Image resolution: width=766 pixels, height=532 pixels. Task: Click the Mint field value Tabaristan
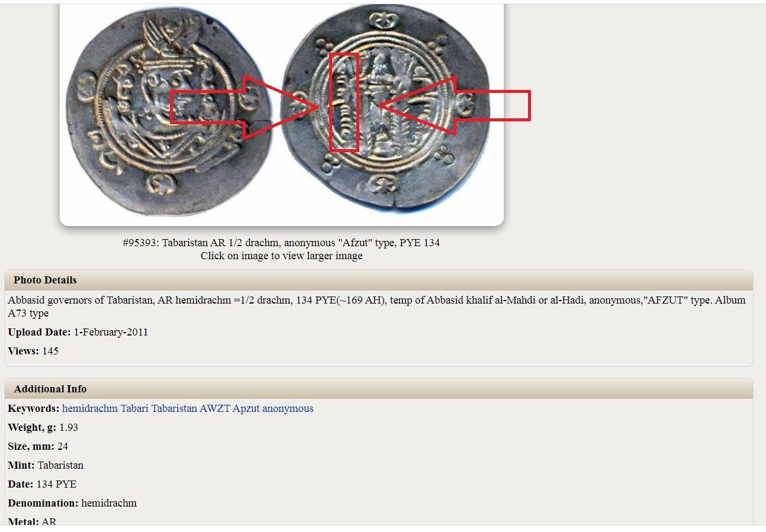click(x=60, y=465)
